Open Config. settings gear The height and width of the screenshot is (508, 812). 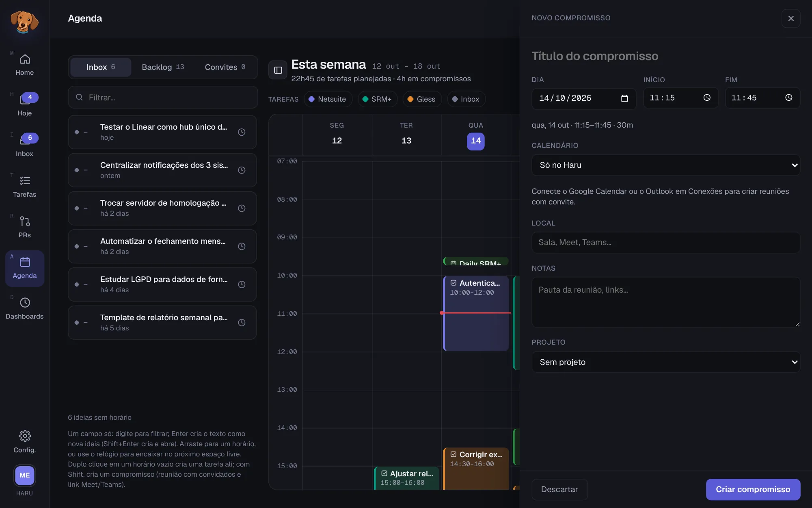coord(25,442)
